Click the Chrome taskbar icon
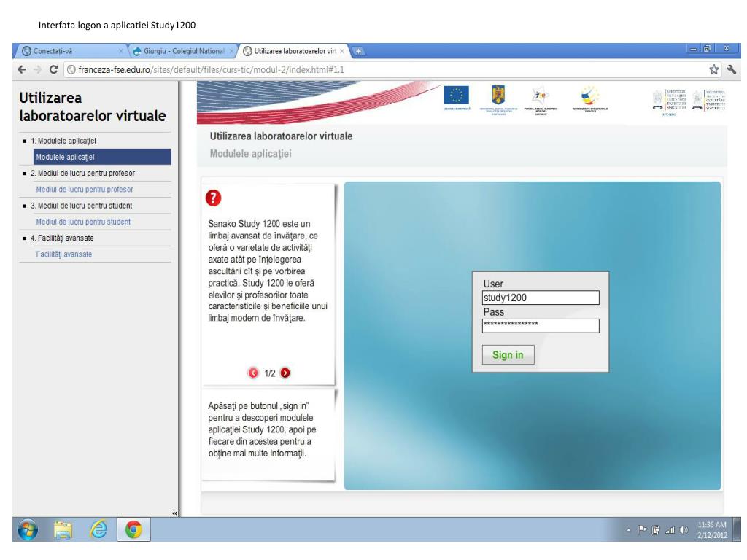The width and height of the screenshot is (747, 560). click(x=133, y=529)
